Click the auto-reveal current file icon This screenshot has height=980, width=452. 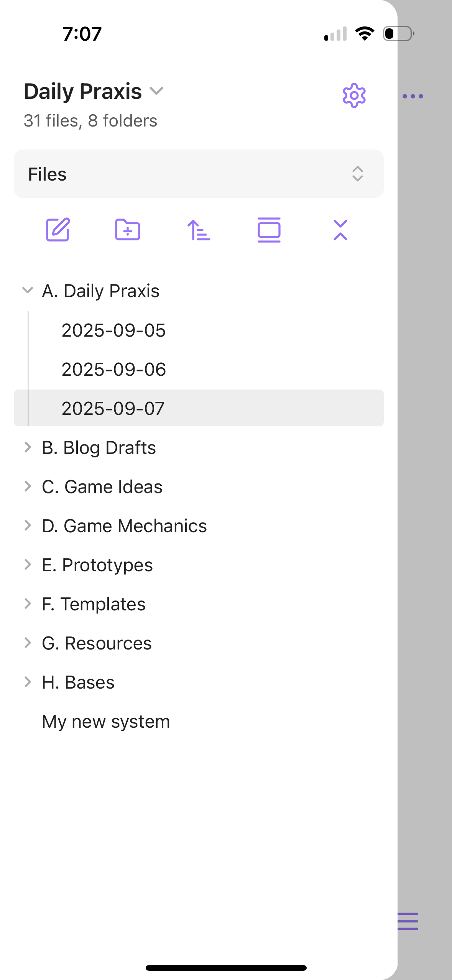[269, 230]
